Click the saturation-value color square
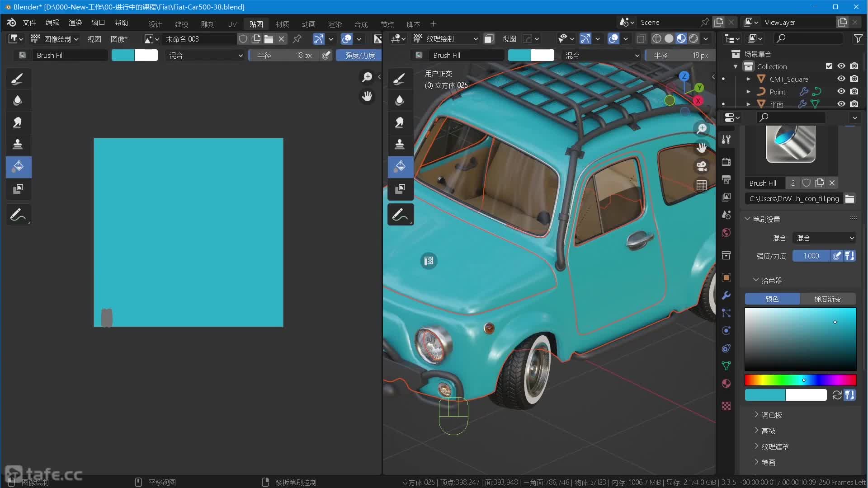 pos(800,339)
